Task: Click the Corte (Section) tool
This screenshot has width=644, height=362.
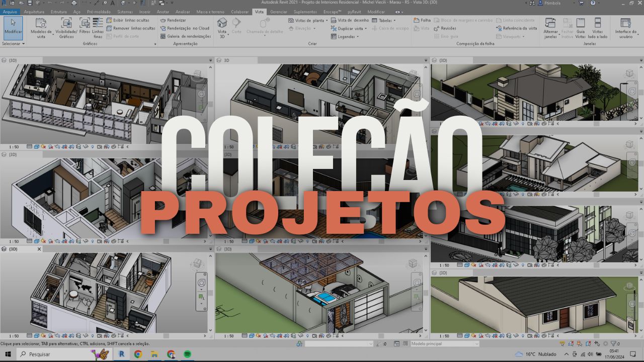Action: coord(237,28)
